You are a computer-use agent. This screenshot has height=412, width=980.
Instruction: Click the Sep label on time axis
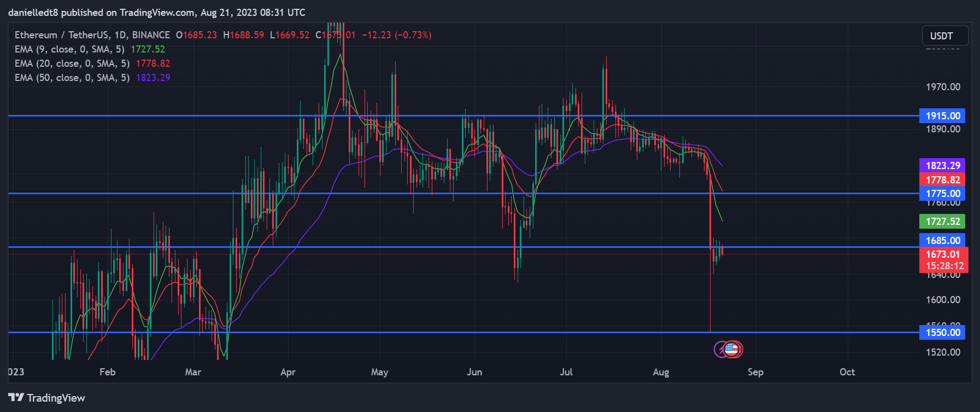point(755,372)
